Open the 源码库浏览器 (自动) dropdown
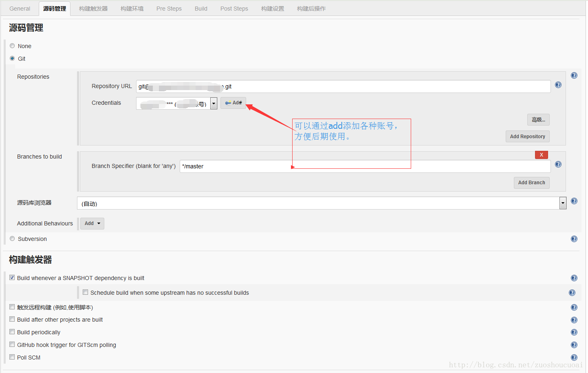This screenshot has height=373, width=588. (322, 203)
